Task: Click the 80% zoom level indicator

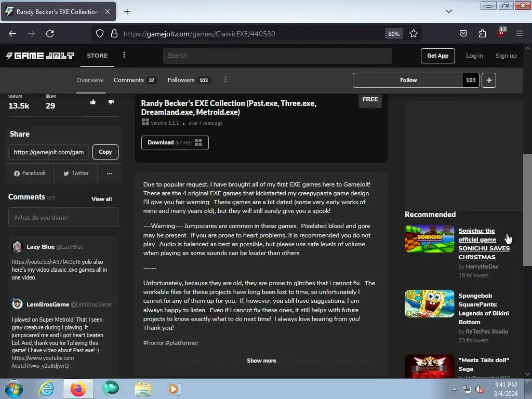Action: pos(394,34)
